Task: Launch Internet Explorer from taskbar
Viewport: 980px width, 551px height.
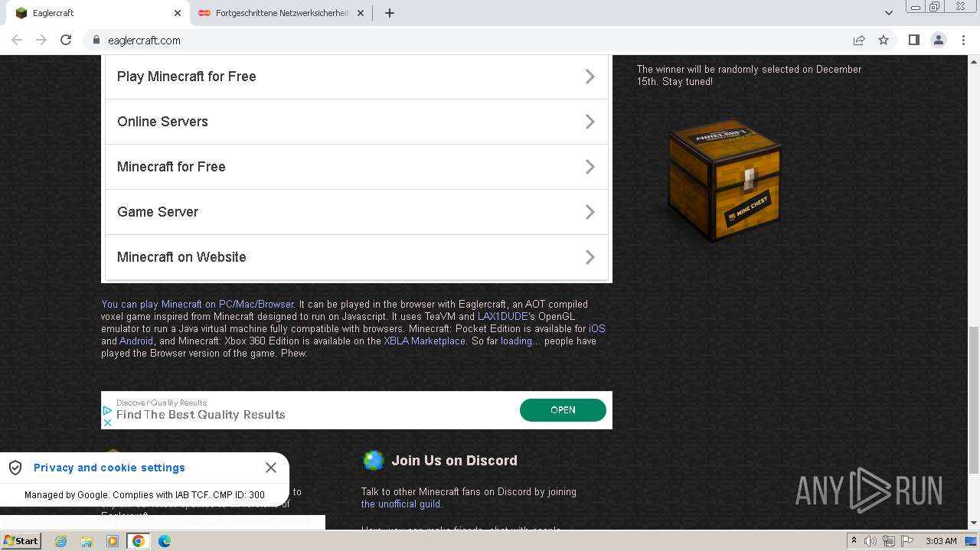Action: click(x=60, y=541)
